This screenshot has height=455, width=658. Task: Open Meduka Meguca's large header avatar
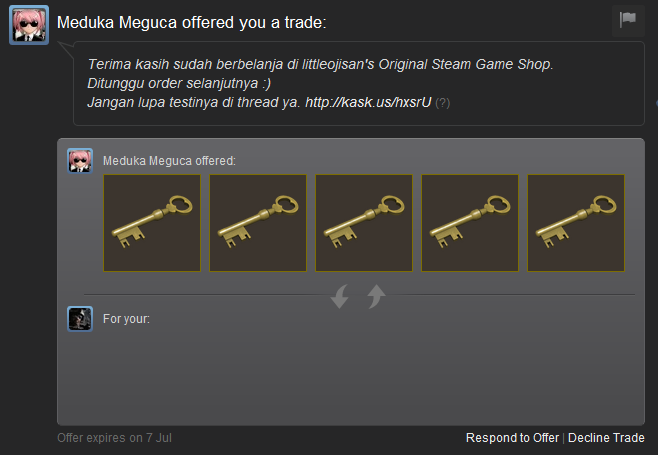pos(29,25)
